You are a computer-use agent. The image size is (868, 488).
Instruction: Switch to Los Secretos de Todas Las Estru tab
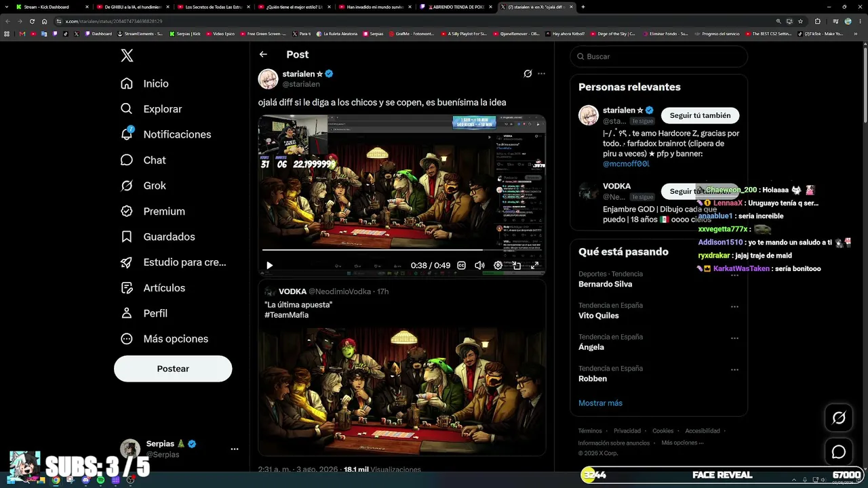(214, 7)
